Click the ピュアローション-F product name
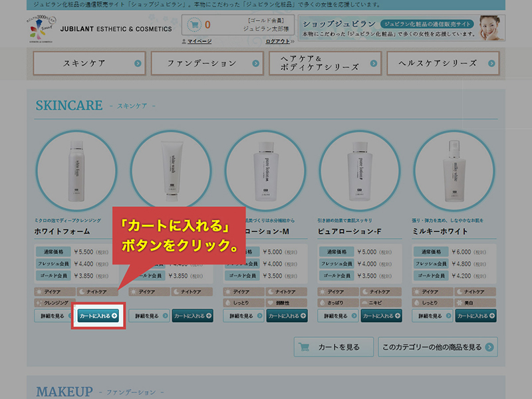 (350, 231)
